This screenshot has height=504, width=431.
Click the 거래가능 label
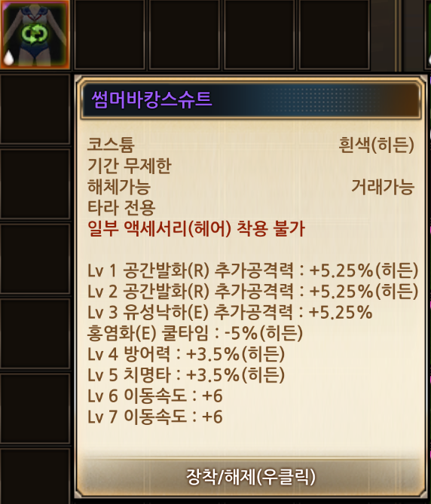[x=383, y=187]
